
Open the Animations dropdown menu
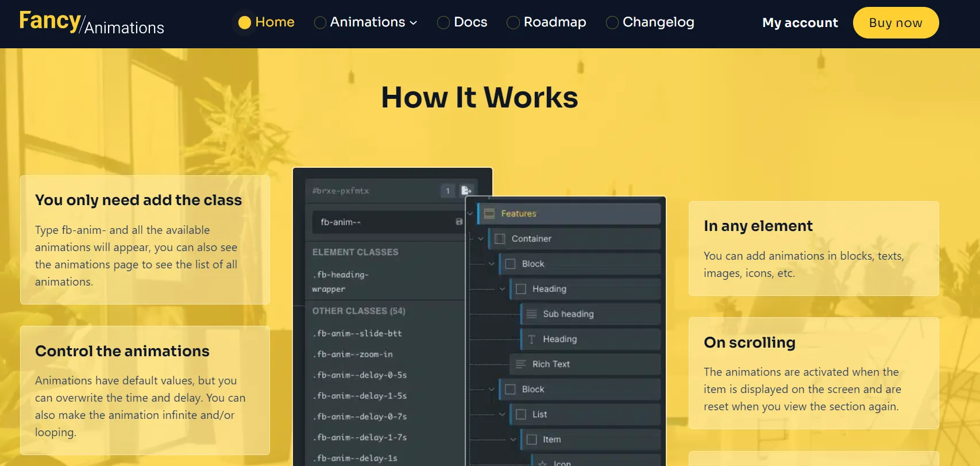(373, 22)
